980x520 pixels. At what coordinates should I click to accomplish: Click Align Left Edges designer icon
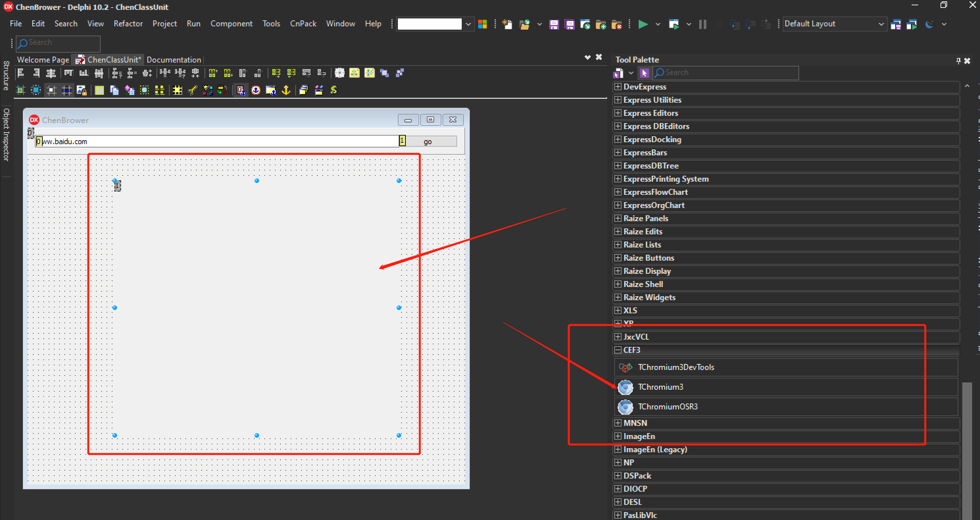pos(21,73)
